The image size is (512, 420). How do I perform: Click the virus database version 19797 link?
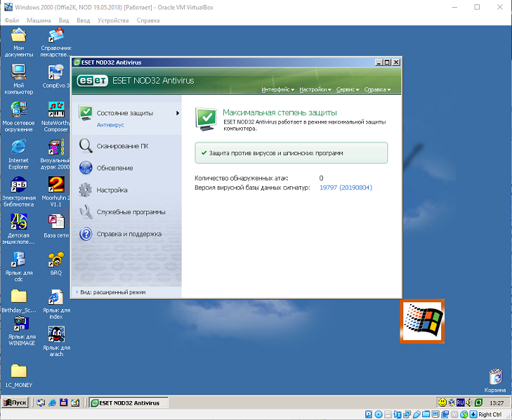(346, 188)
